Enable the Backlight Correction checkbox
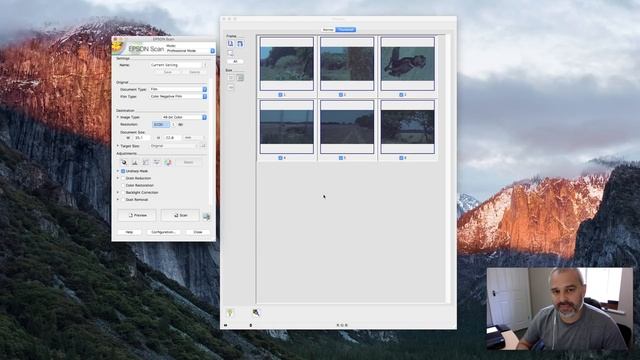The image size is (640, 360). coord(123,192)
